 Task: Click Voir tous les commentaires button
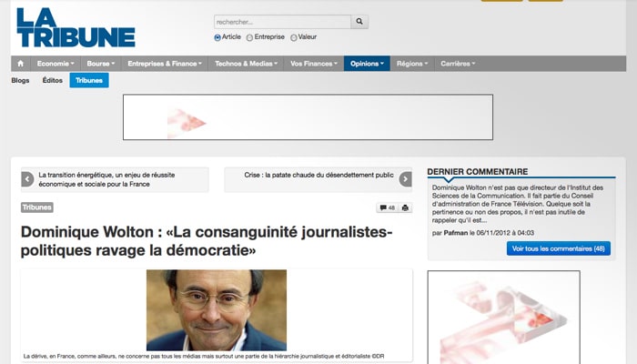point(558,248)
